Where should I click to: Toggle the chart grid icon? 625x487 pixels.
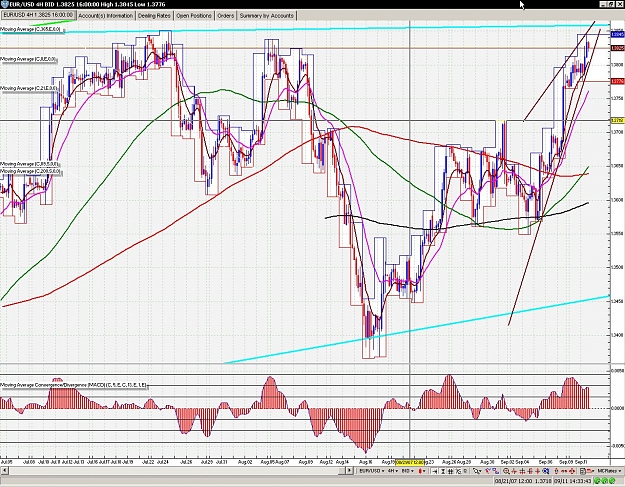(x=450, y=471)
